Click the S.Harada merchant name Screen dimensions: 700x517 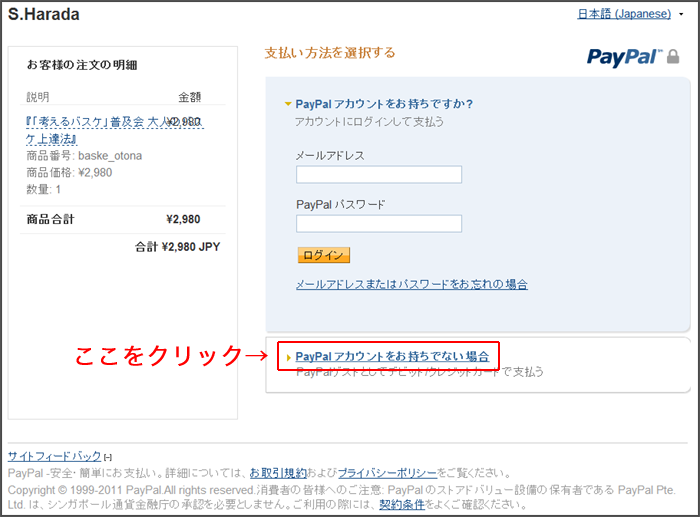point(44,14)
